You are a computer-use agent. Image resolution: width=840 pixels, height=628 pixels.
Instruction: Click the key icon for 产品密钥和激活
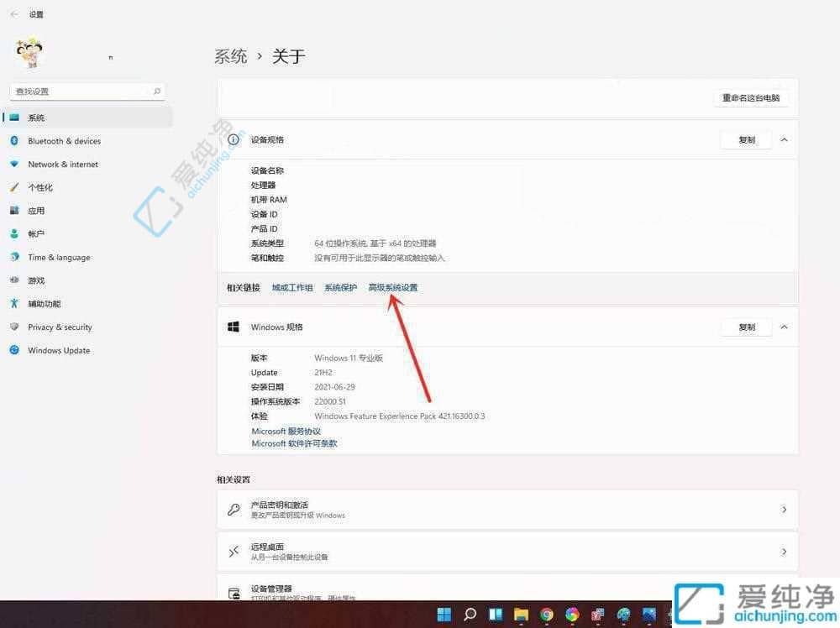tap(234, 510)
